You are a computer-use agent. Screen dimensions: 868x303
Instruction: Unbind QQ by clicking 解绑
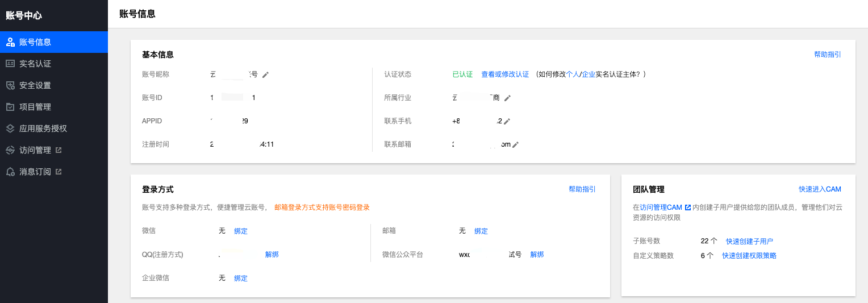click(272, 254)
